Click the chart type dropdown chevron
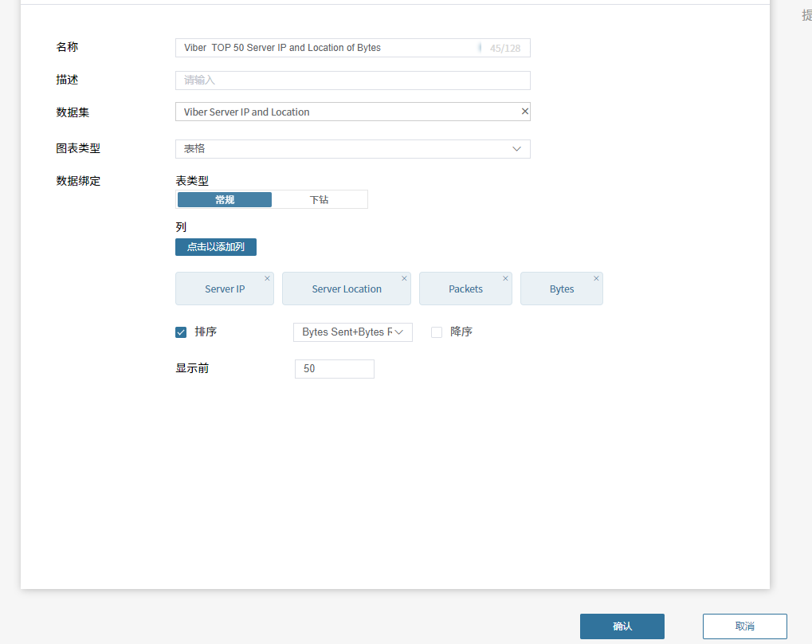Image resolution: width=812 pixels, height=644 pixels. click(x=516, y=149)
